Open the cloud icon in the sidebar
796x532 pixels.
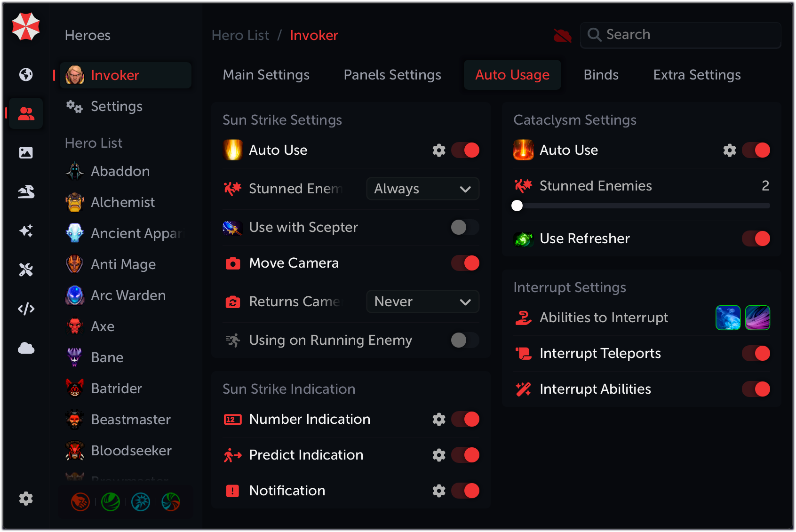(x=26, y=348)
